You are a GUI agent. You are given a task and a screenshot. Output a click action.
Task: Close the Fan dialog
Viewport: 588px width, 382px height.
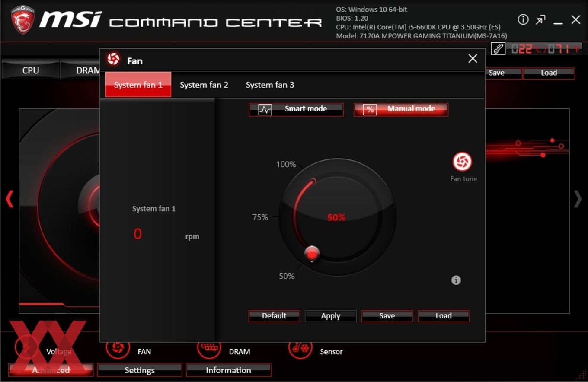click(x=473, y=58)
